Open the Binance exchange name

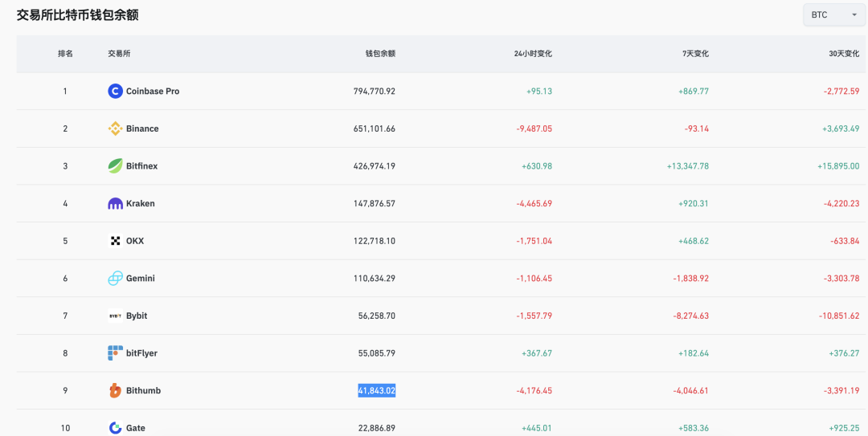tap(142, 129)
